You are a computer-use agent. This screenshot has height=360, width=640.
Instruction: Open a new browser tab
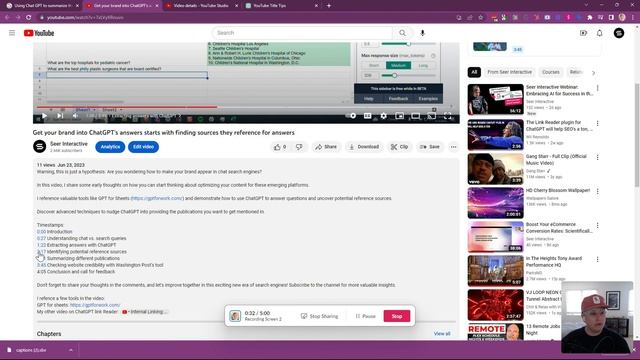(x=329, y=6)
